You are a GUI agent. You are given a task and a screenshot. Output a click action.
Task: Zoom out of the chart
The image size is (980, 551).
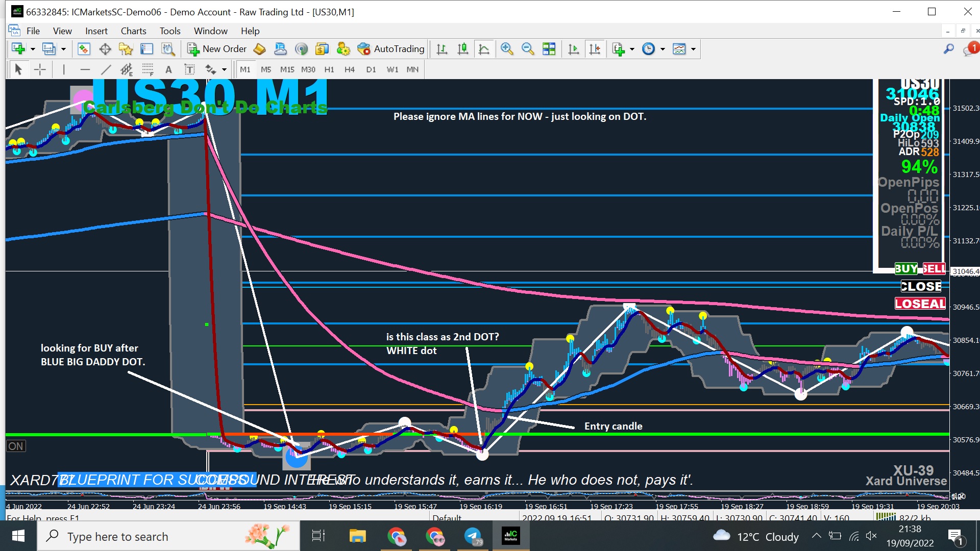click(527, 49)
